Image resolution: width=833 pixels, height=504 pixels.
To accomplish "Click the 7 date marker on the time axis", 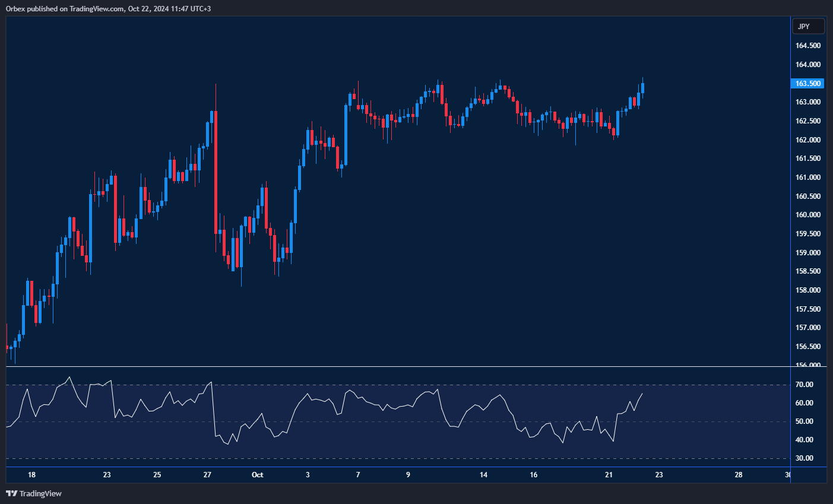I will [x=358, y=475].
